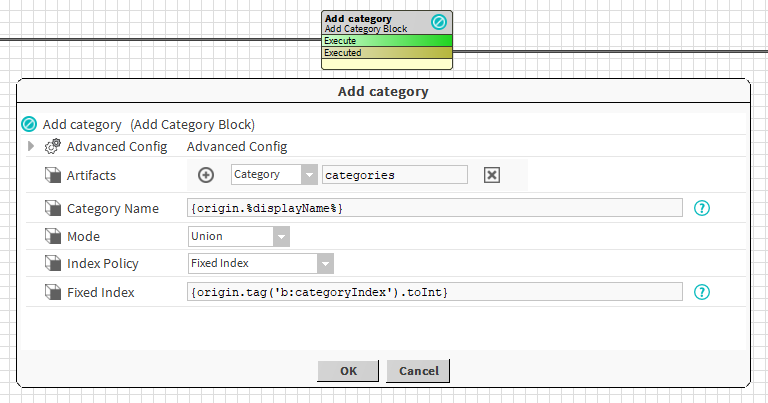Click the Advanced Config gear icon
This screenshot has width=768, height=403.
coord(53,146)
